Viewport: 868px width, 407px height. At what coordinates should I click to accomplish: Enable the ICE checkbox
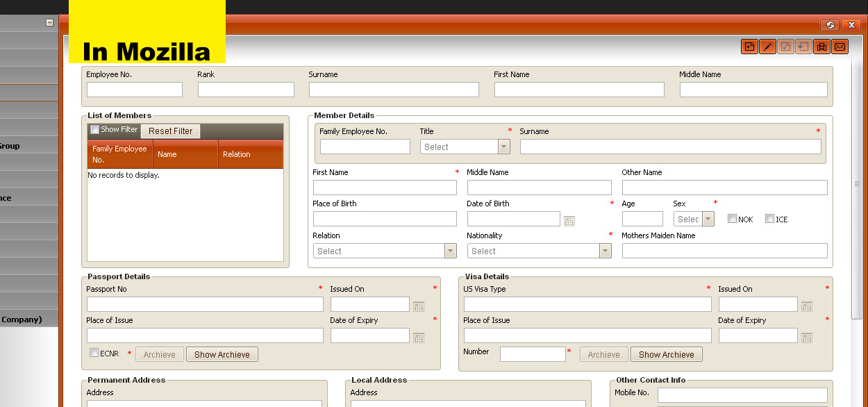click(x=769, y=218)
